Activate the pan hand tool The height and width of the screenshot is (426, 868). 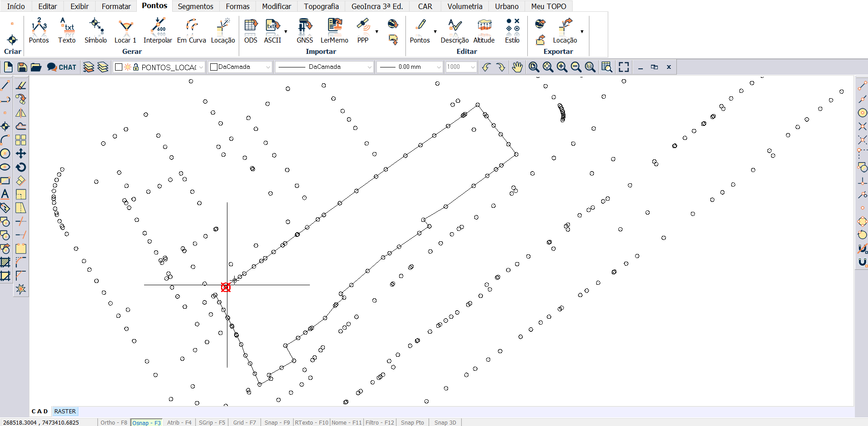(517, 67)
